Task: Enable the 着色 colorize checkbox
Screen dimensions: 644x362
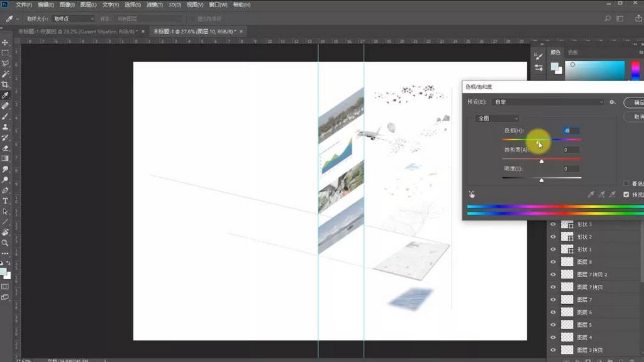Action: coord(626,184)
